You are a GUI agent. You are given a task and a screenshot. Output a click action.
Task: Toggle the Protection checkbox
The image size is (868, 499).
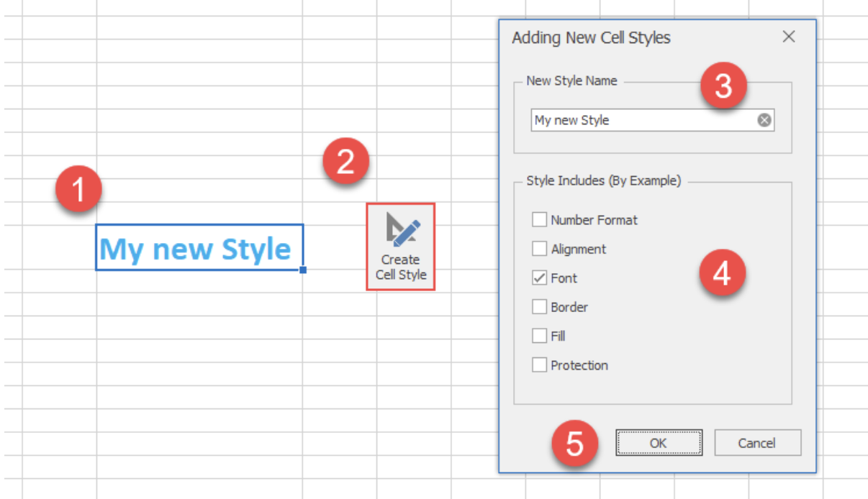point(539,365)
